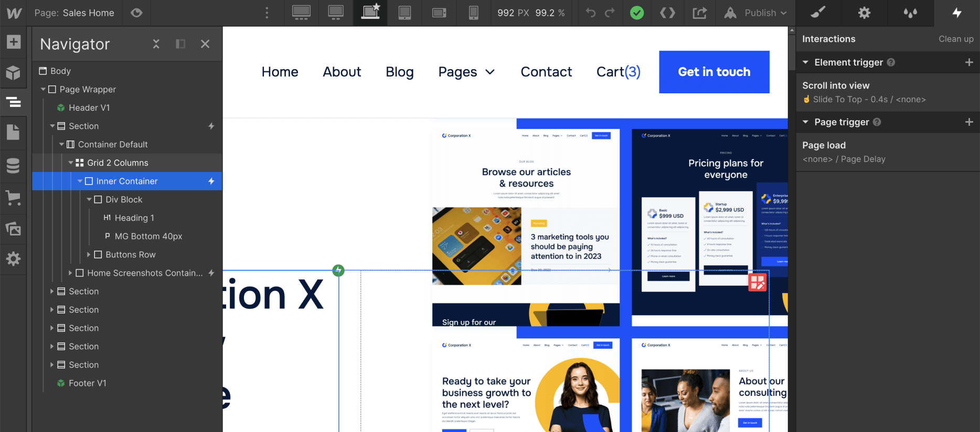980x432 pixels.
Task: Select Footer V1 in Navigator
Action: coord(127,383)
